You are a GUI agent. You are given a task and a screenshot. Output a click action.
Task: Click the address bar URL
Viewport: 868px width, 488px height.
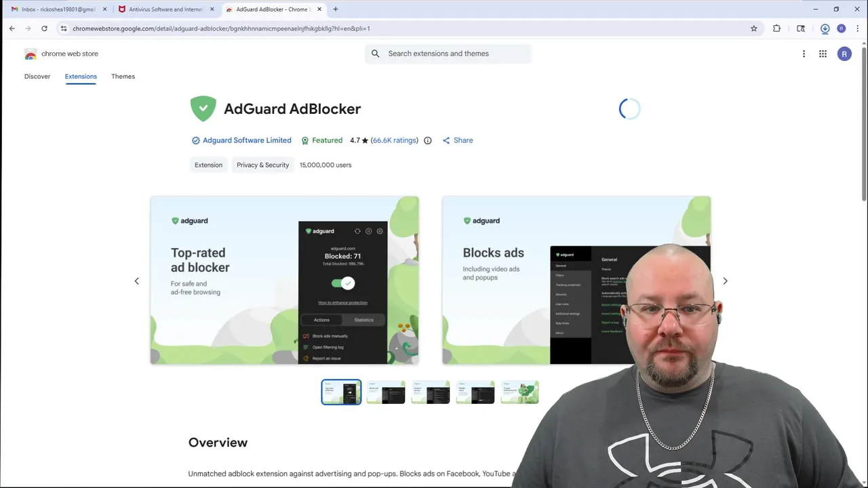[x=221, y=28]
